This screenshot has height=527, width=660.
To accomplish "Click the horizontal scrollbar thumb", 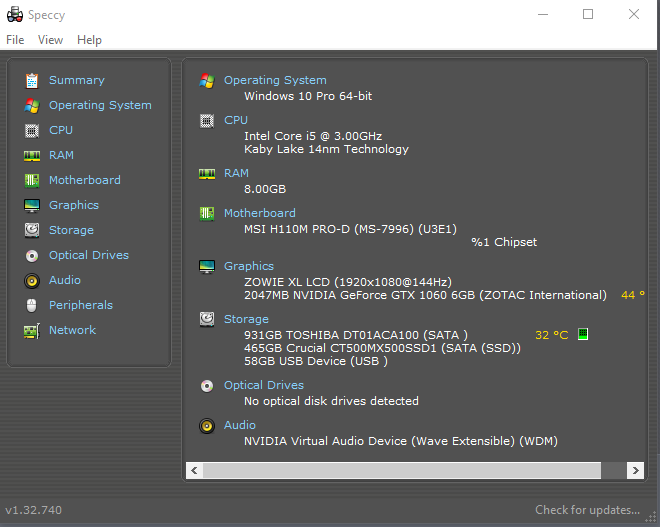I will (402, 470).
